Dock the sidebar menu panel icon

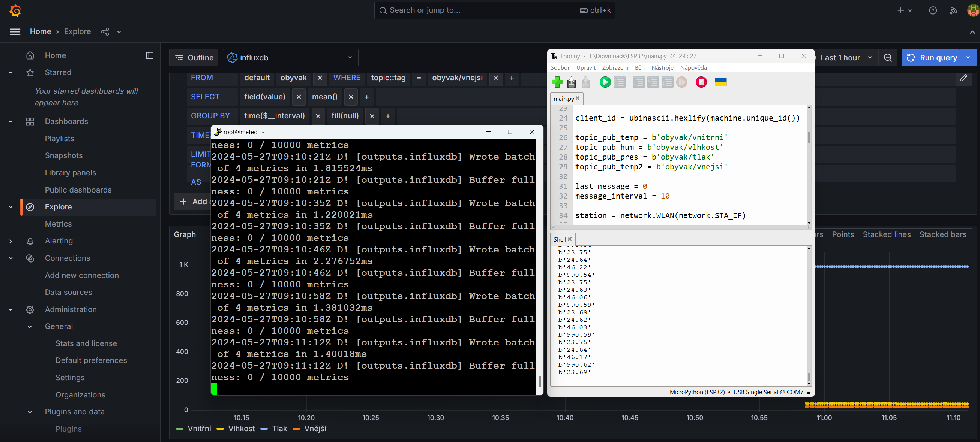(x=150, y=56)
